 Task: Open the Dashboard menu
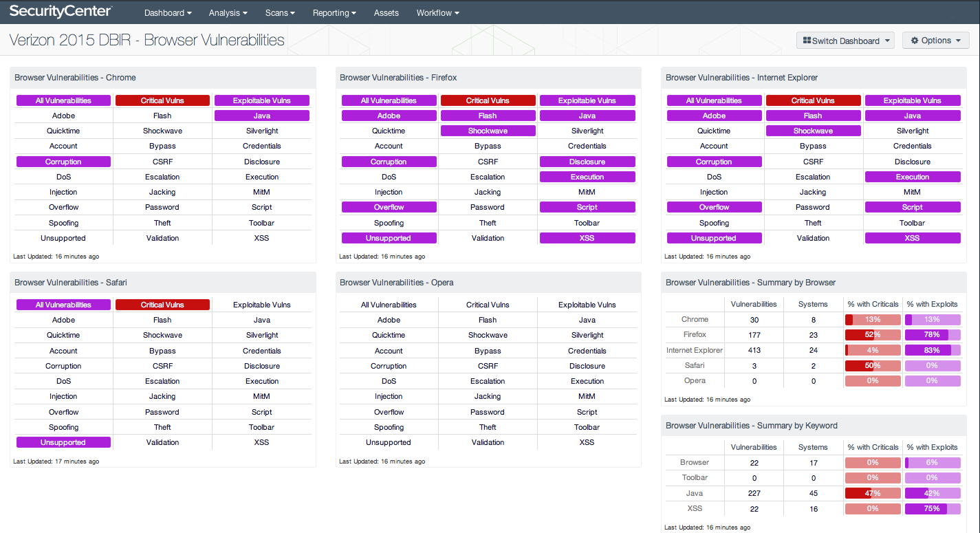point(168,12)
